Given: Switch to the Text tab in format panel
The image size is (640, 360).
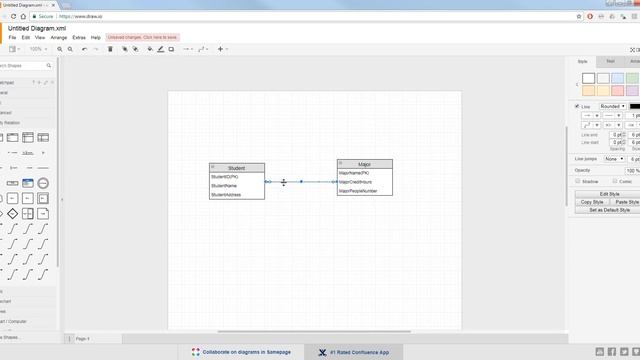Looking at the screenshot, I should click(611, 62).
